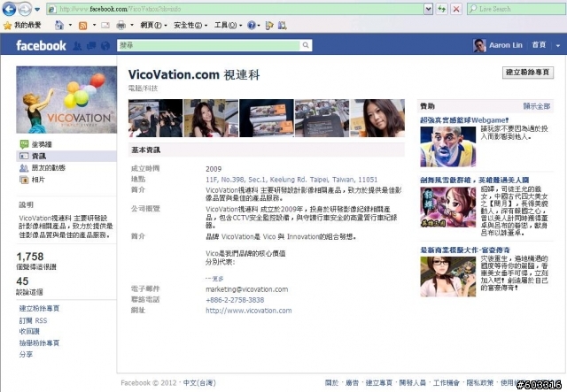Click the Refresh page icon

(441, 9)
